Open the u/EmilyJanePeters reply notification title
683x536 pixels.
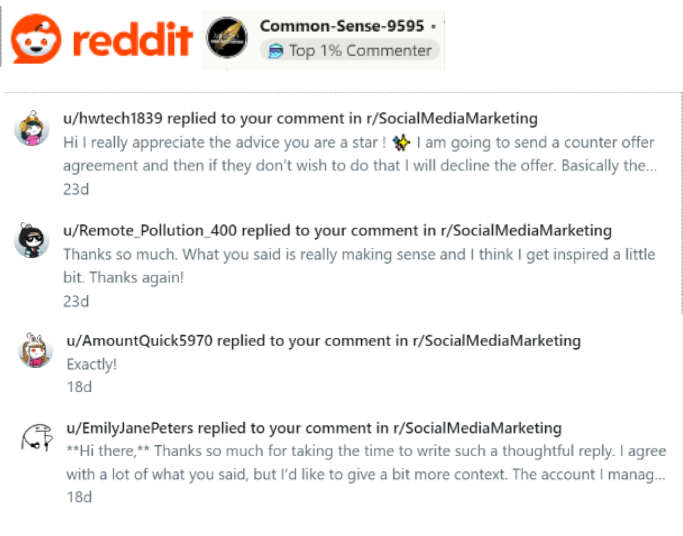(314, 429)
